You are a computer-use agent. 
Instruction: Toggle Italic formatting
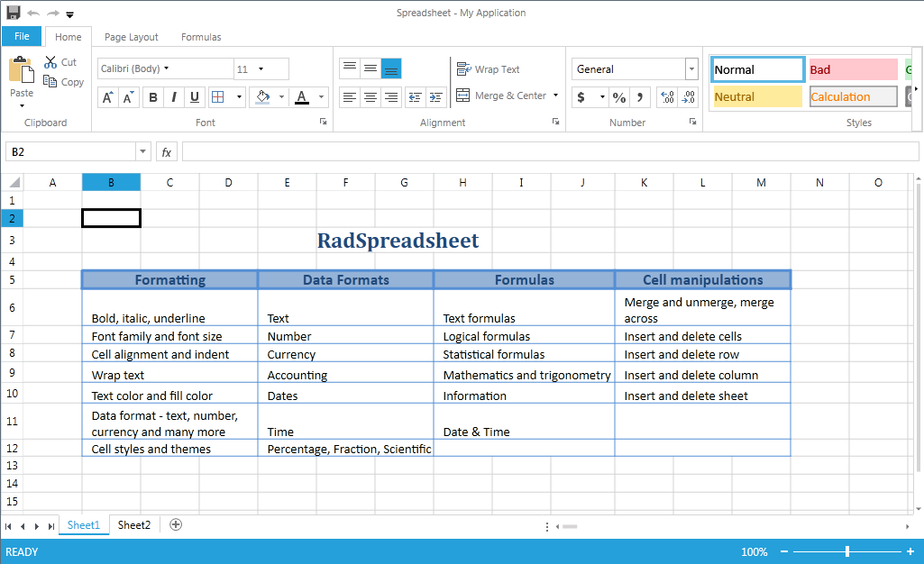pyautogui.click(x=174, y=97)
